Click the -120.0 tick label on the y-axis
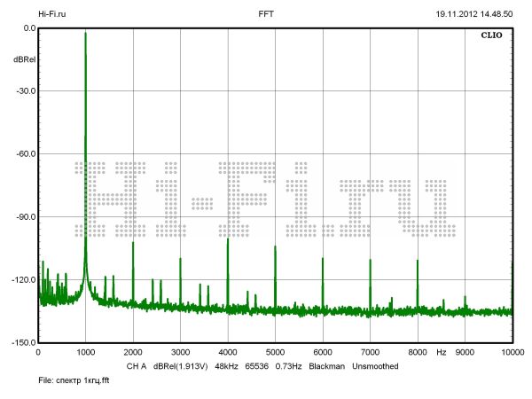532x399 pixels. tap(22, 280)
